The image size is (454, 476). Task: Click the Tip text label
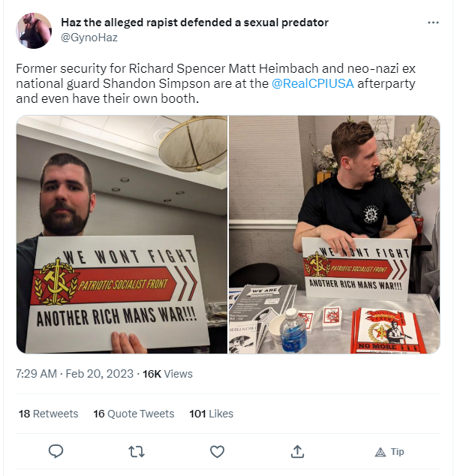[x=397, y=451]
